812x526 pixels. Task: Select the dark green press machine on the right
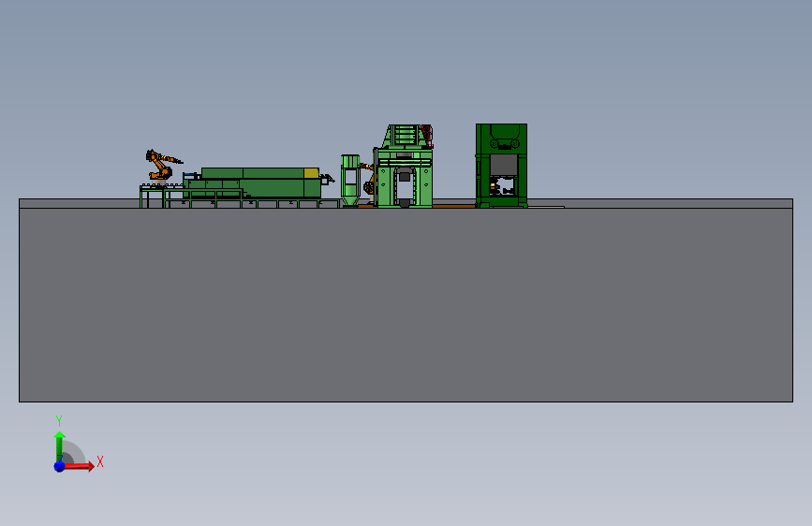point(501,166)
